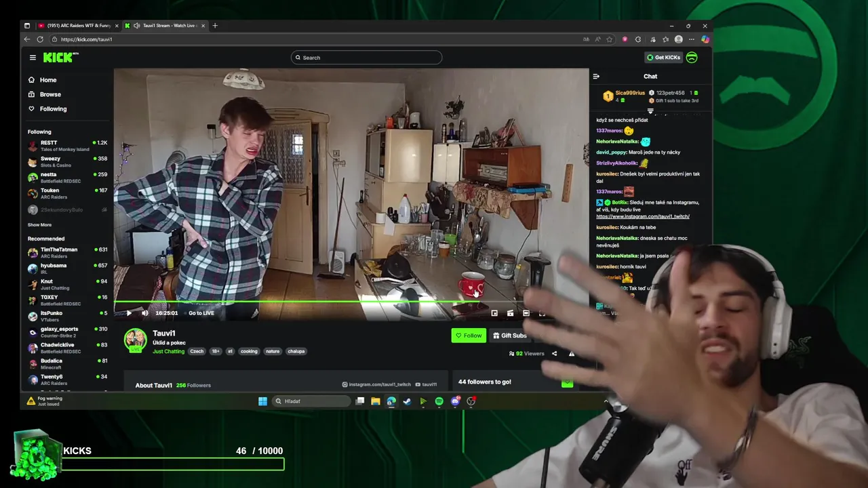868x488 pixels.
Task: Toggle mini player mode icon
Action: tap(494, 313)
